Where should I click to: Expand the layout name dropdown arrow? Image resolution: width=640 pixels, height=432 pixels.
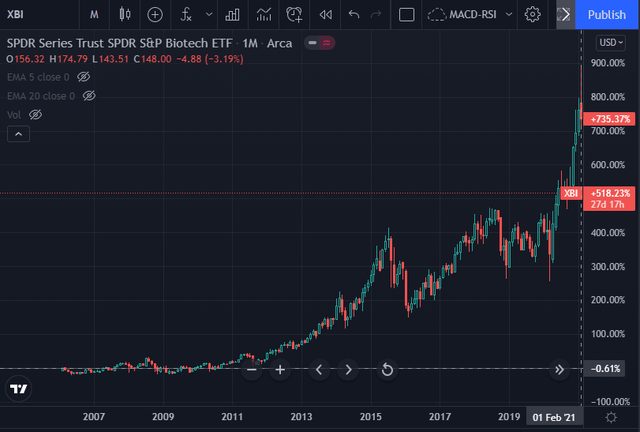click(x=509, y=15)
